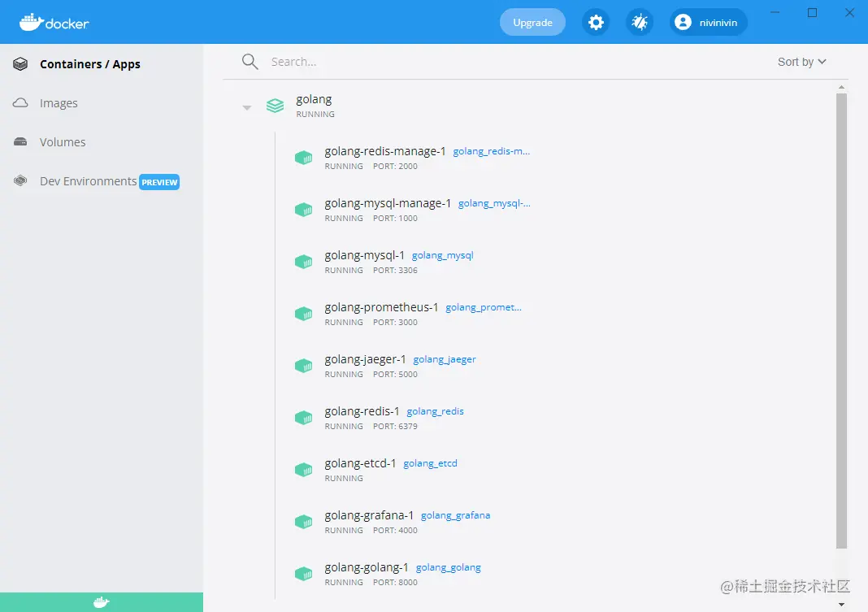Screen dimensions: 868x612
Task: Open golang_etcd image link
Action: point(430,463)
